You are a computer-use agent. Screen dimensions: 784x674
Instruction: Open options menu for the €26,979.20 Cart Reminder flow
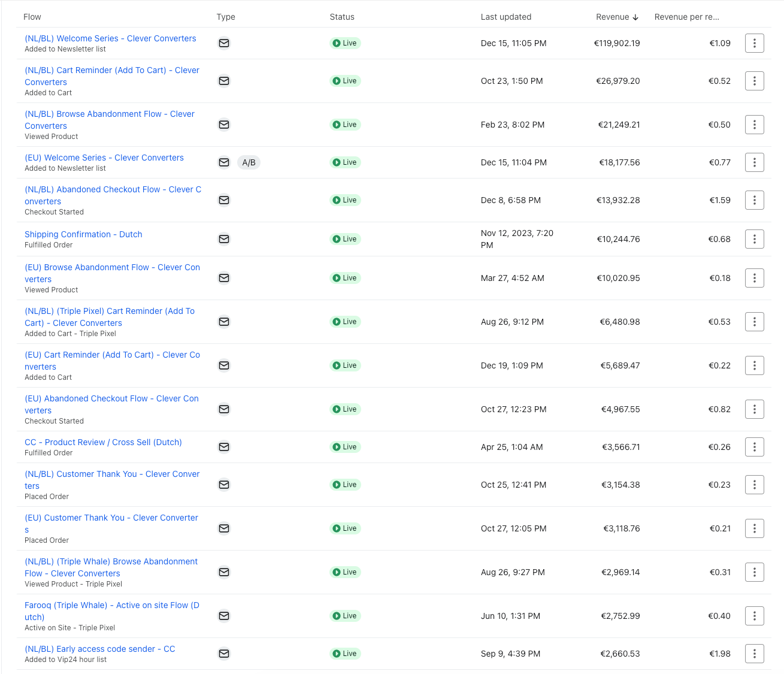click(755, 81)
